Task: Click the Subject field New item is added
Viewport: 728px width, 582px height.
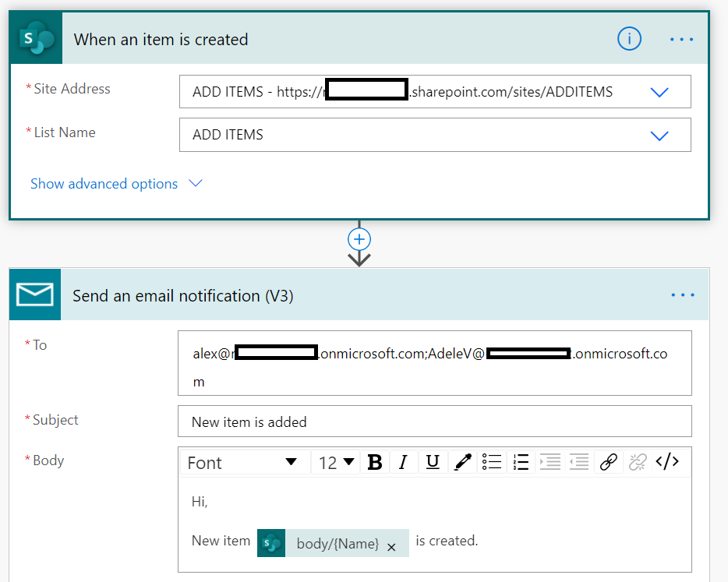Action: (x=435, y=422)
